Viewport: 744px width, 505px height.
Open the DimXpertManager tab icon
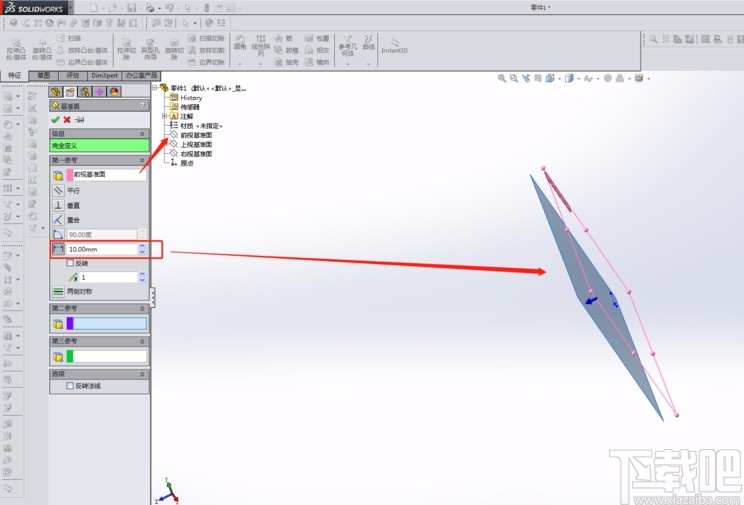99,92
